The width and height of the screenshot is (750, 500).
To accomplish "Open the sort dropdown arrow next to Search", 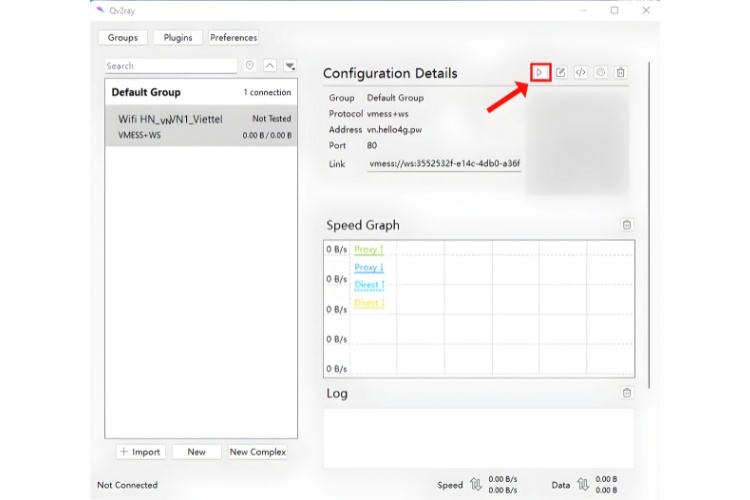I will (290, 66).
